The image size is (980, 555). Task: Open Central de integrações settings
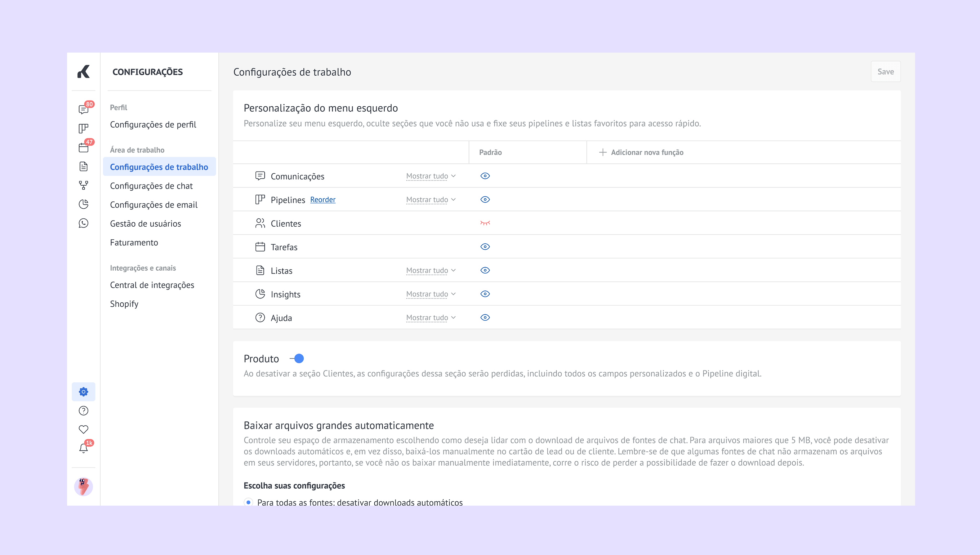pyautogui.click(x=152, y=285)
